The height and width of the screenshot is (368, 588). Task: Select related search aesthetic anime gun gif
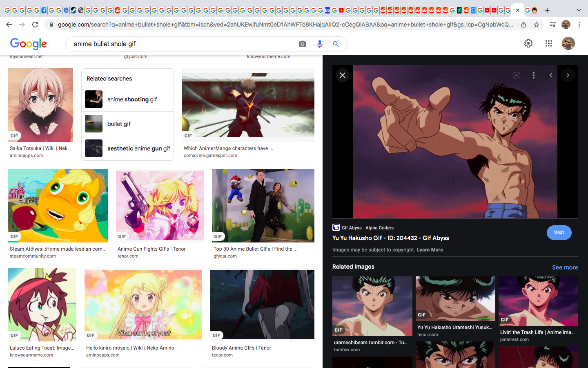click(127, 148)
